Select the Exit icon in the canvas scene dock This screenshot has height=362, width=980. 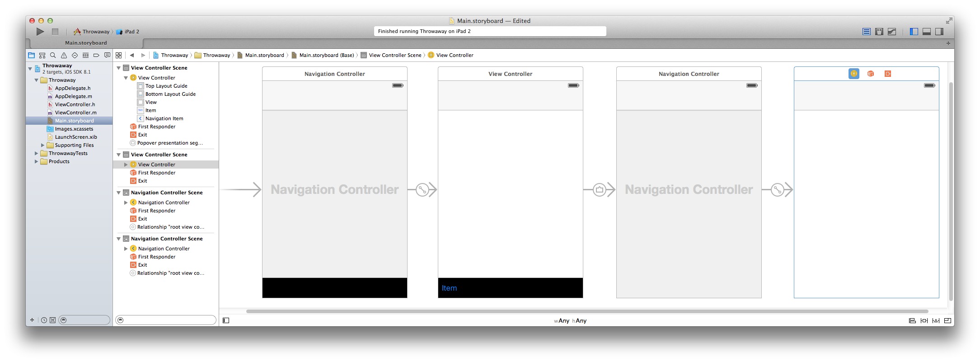point(888,74)
